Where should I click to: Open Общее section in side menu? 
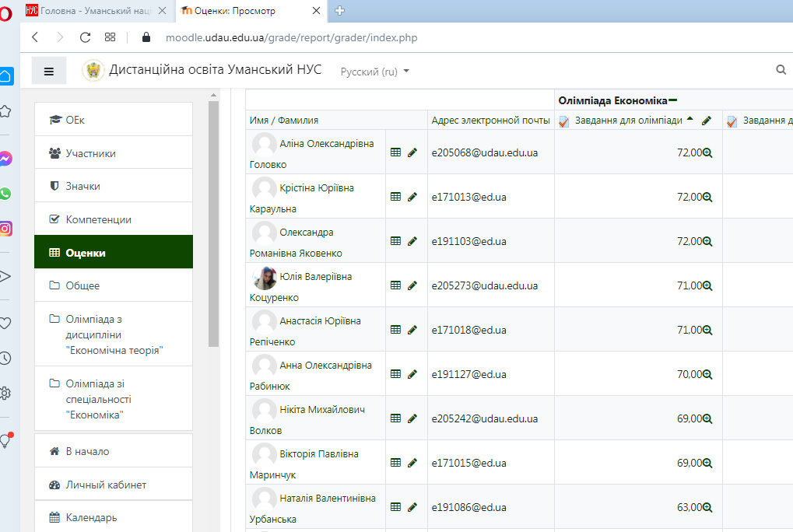click(114, 285)
